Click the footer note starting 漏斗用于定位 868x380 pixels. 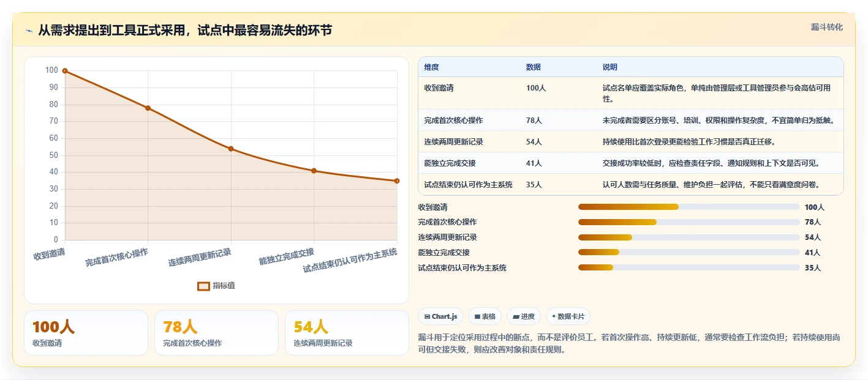click(630, 343)
